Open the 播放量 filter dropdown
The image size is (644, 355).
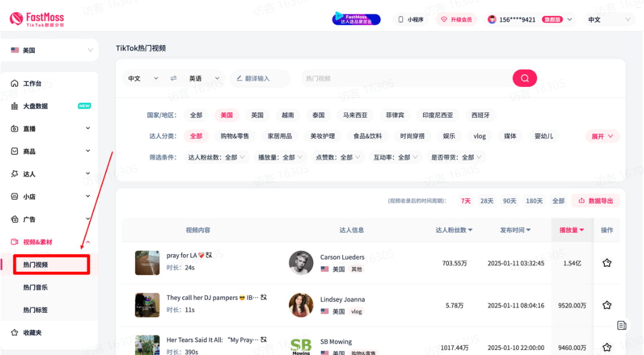coord(280,157)
